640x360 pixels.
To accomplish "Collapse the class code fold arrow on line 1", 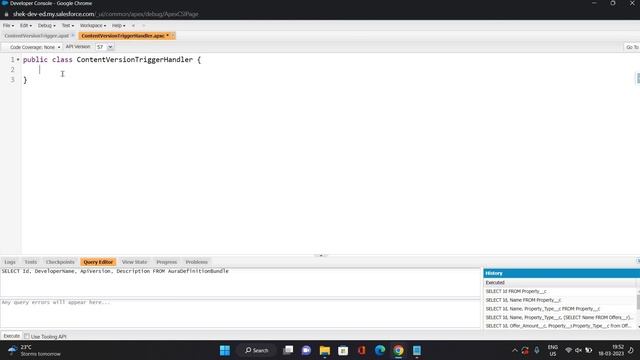I will 18,60.
